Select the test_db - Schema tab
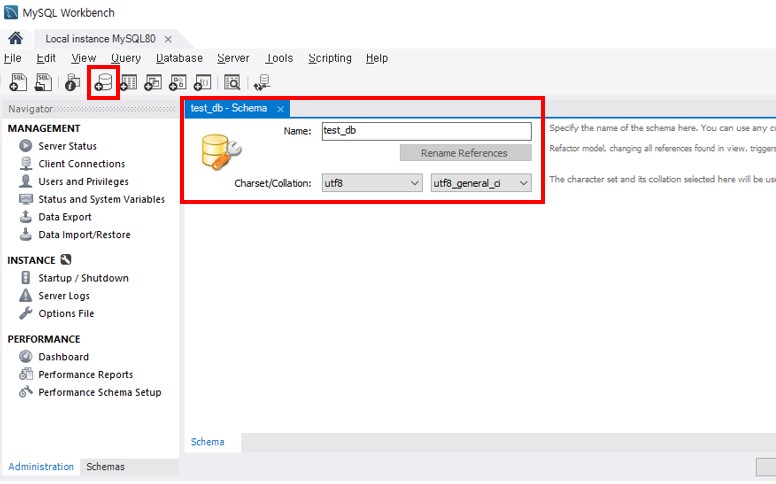 (x=229, y=108)
